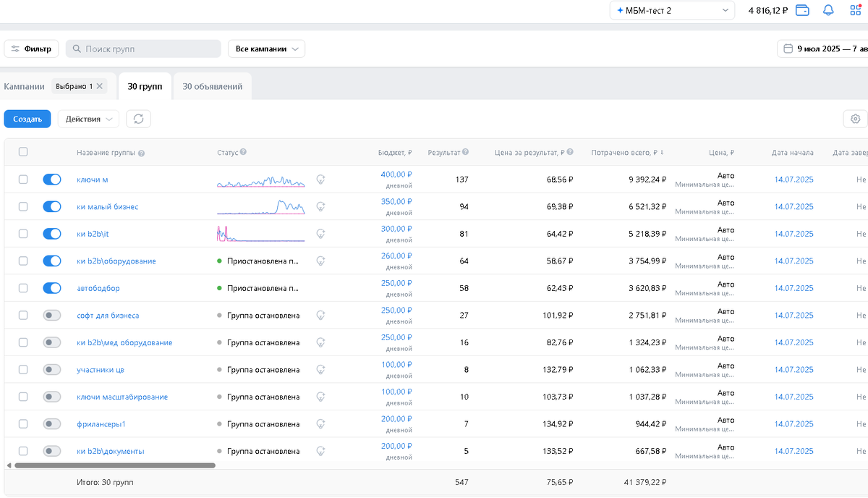This screenshot has width=868, height=498.
Task: Click the help icon next to Статус
Action: 243,152
